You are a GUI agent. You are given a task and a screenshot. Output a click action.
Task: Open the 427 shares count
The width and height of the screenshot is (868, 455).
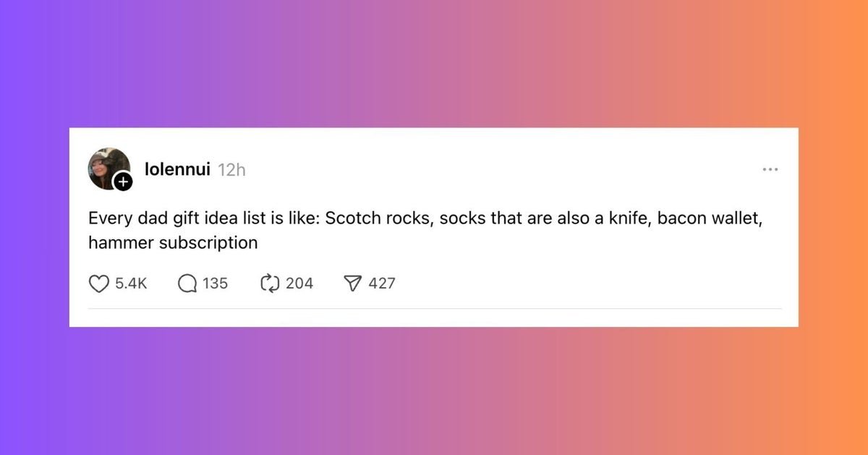(x=381, y=284)
